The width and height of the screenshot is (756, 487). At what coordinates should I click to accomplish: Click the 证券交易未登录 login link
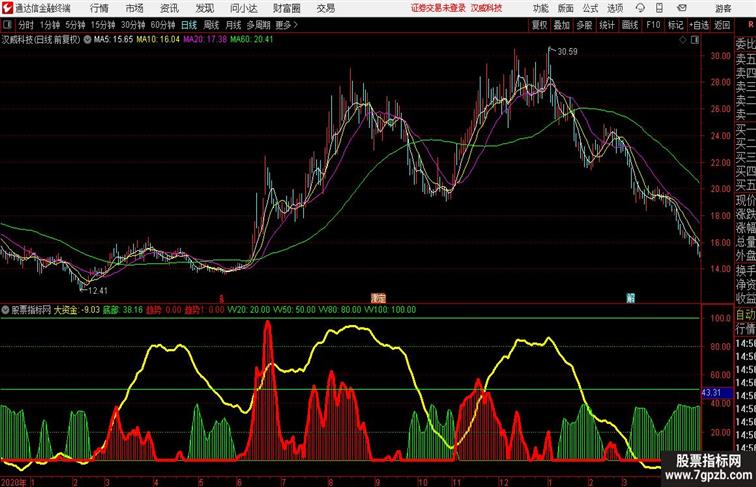point(438,8)
